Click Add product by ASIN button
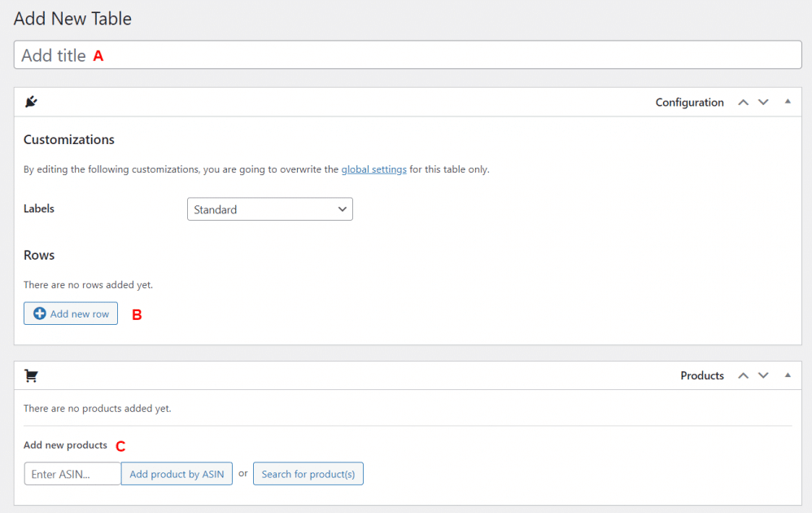The image size is (812, 513). pos(177,474)
